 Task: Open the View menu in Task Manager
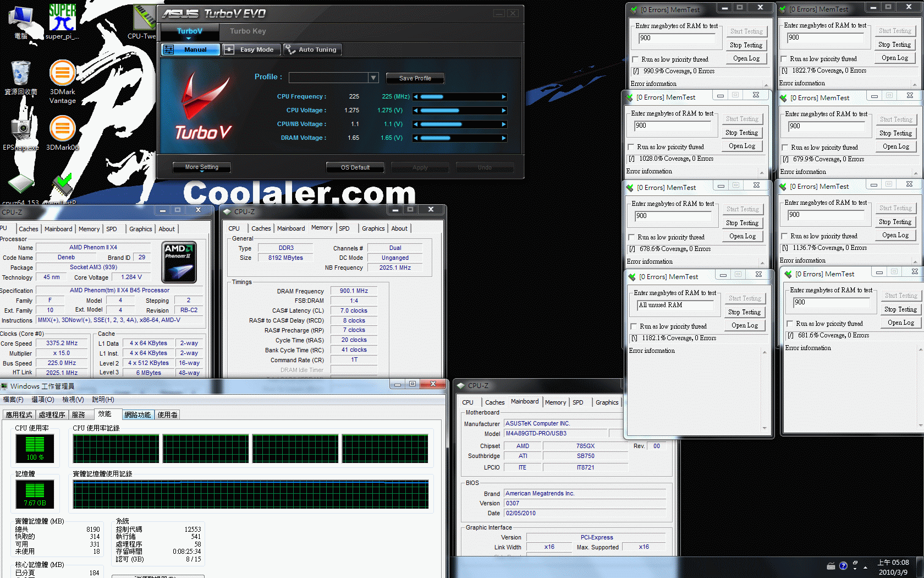[x=73, y=400]
